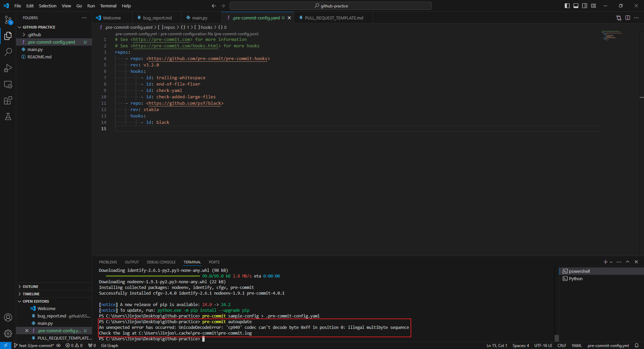Open the OUTPUT panel tab
644x349 pixels.
pyautogui.click(x=132, y=262)
